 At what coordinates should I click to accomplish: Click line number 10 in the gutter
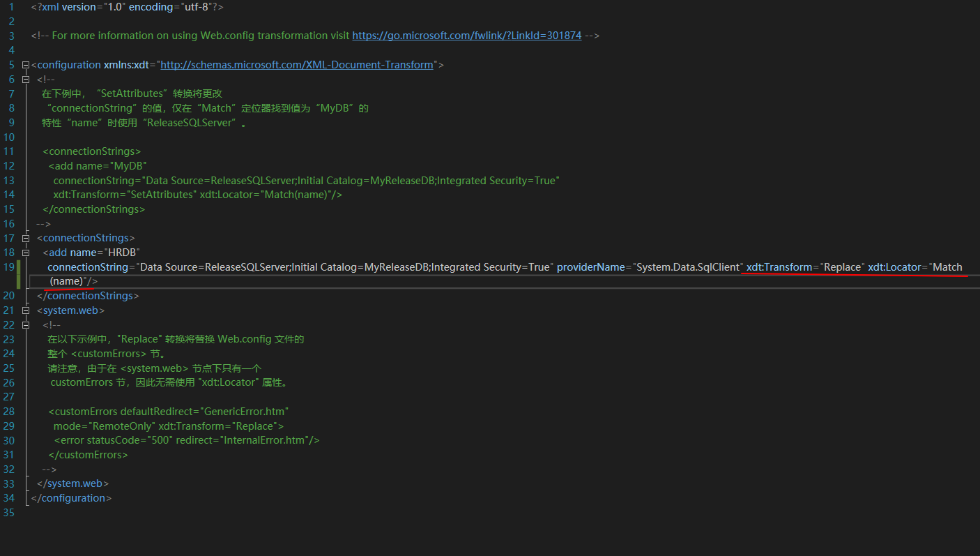tap(9, 137)
